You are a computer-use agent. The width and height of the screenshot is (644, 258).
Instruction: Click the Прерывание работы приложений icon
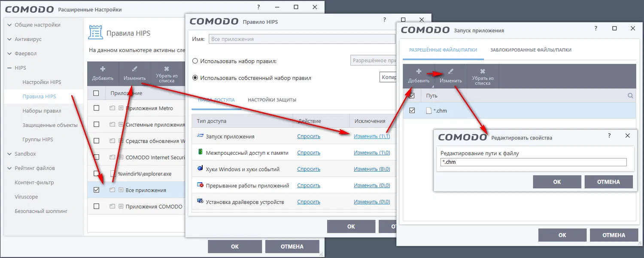coord(200,185)
